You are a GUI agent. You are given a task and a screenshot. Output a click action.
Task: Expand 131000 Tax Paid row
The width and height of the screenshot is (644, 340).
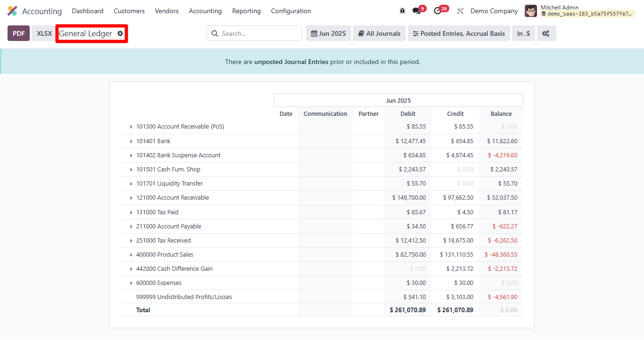click(x=132, y=212)
